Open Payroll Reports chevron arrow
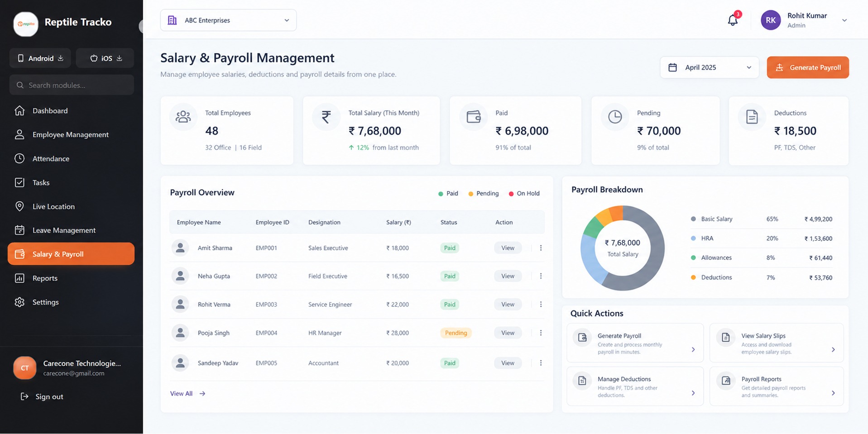 (x=833, y=393)
